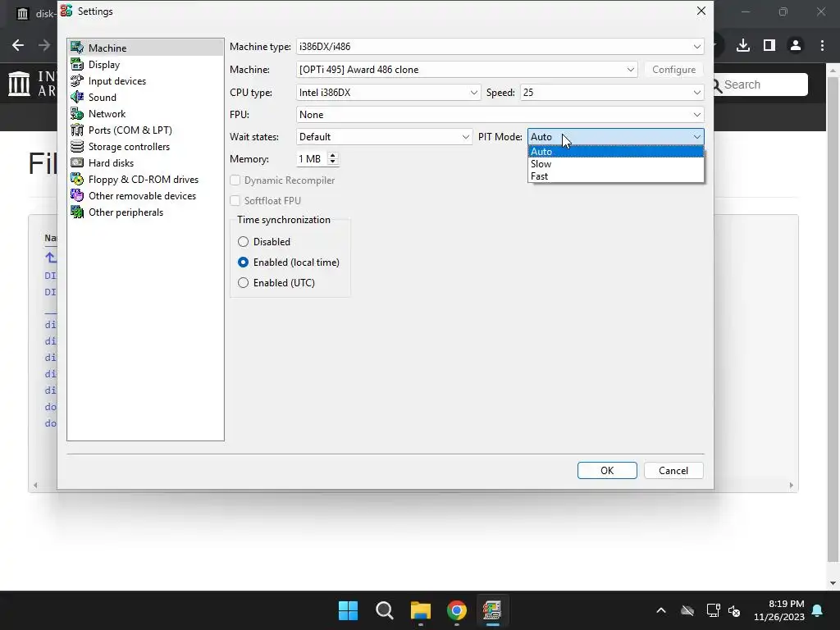Select Sound settings category
Screen dimensions: 840x630
pyautogui.click(x=103, y=97)
